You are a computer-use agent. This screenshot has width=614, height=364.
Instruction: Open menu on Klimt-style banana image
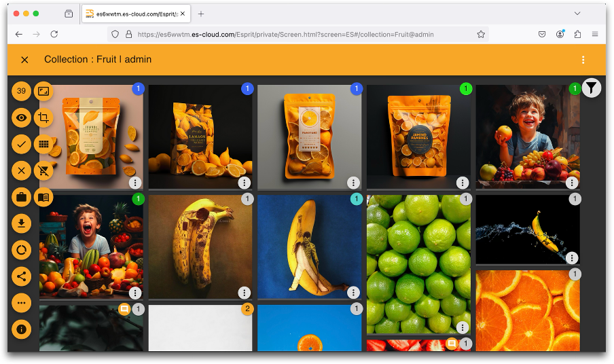[x=245, y=293]
